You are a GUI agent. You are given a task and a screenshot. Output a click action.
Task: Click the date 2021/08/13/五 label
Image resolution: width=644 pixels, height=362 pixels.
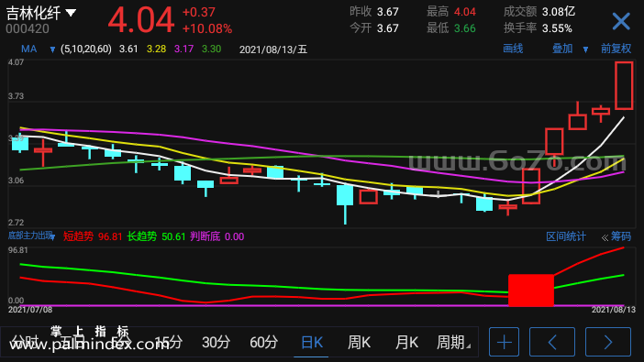pyautogui.click(x=273, y=49)
